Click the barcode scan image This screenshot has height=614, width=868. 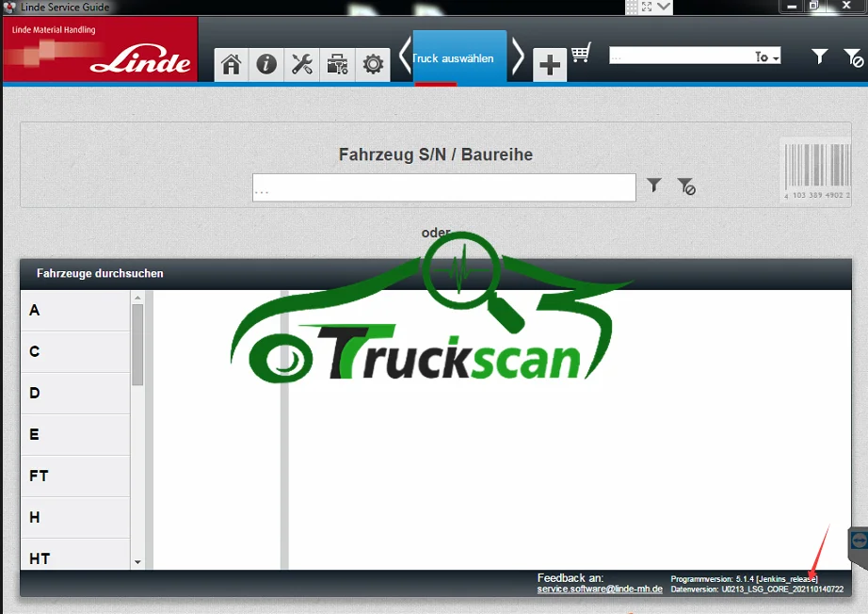point(817,171)
